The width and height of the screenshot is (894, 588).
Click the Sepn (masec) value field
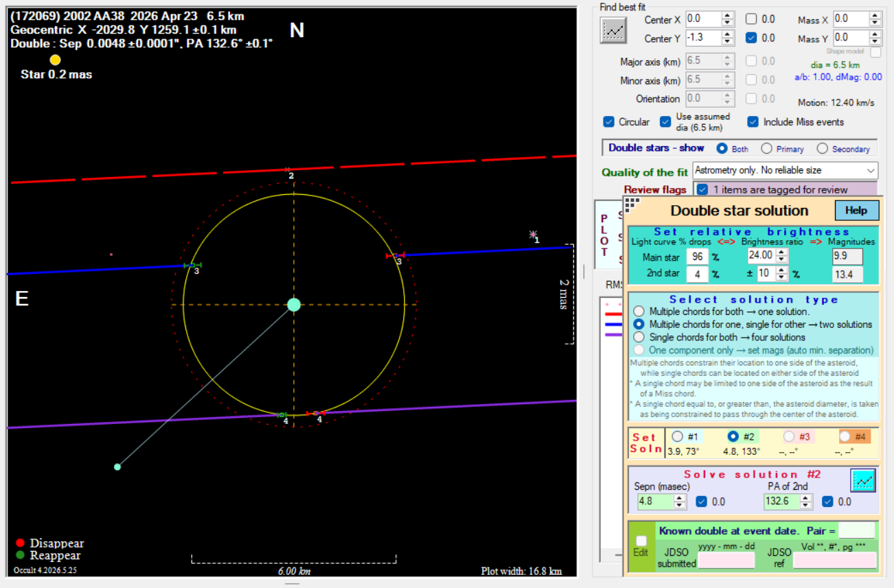(655, 502)
